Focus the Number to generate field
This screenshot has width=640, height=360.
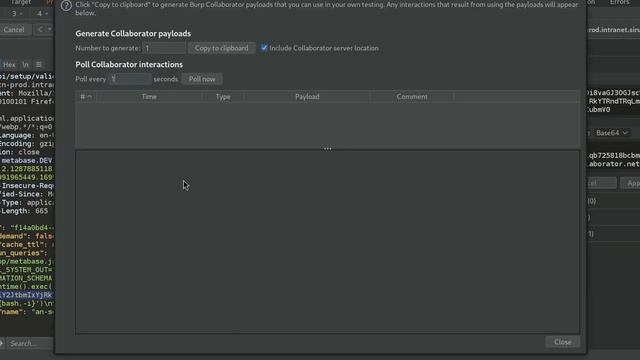(164, 48)
